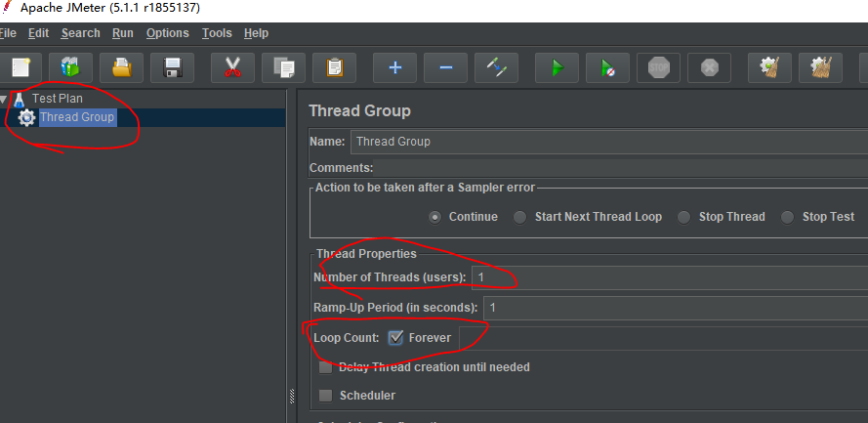Image resolution: width=868 pixels, height=423 pixels.
Task: Click Start no pauses icon
Action: coord(608,68)
